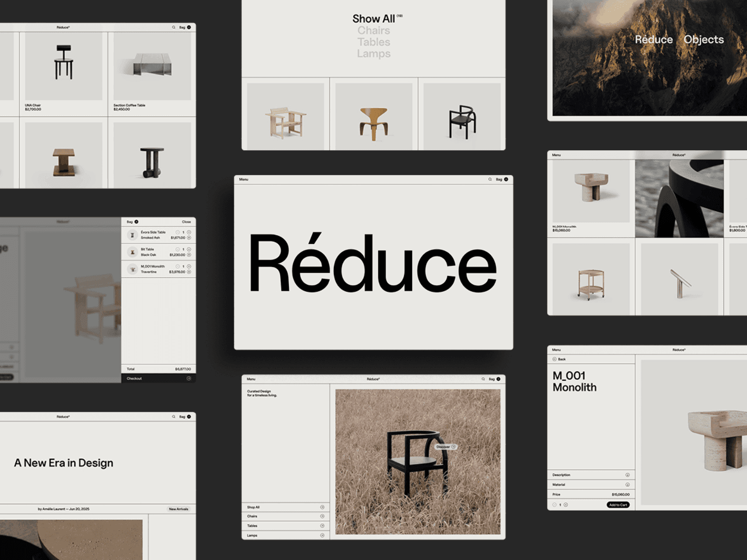Viewport: 747px width, 560px height.
Task: Select Show All in the category filter
Action: pyautogui.click(x=373, y=19)
